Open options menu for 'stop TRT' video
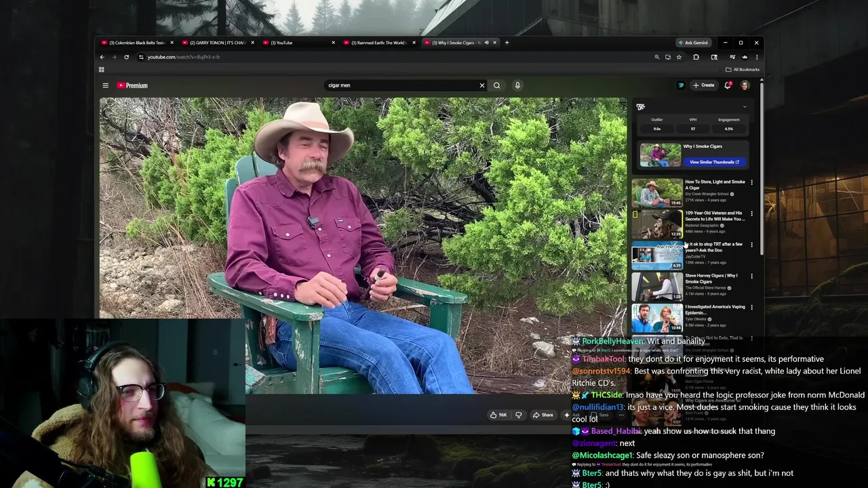868x488 pixels. [x=751, y=245]
